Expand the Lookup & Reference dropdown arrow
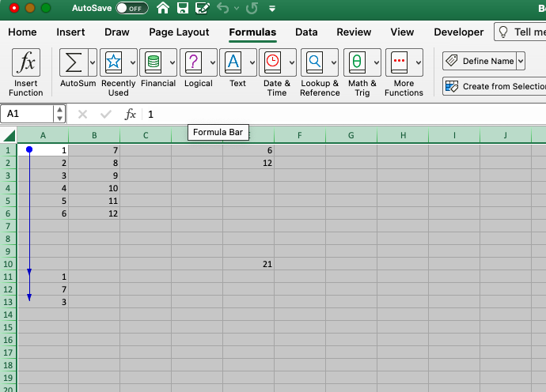The image size is (546, 392). (x=334, y=62)
